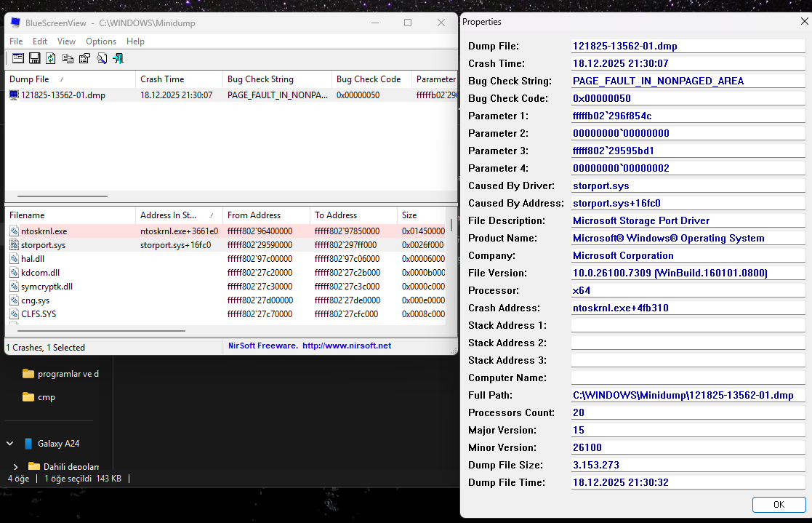812x523 pixels.
Task: Click the Galaxy A24 phone icon
Action: coord(28,444)
